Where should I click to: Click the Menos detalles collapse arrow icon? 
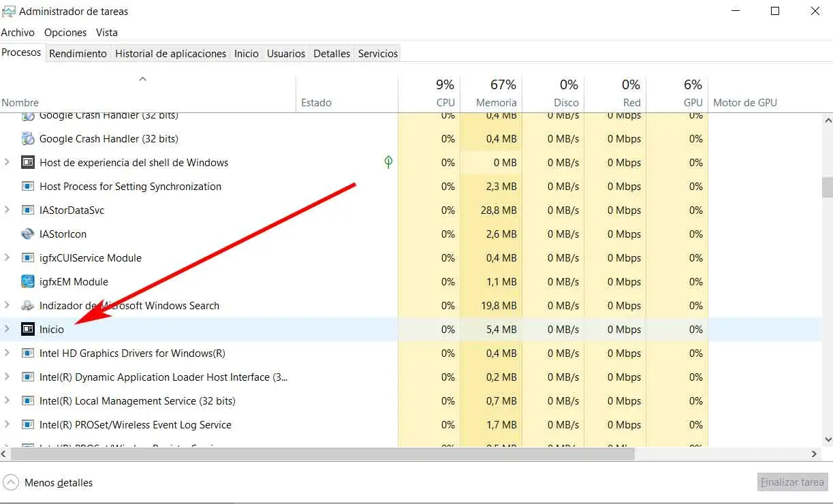[x=11, y=482]
